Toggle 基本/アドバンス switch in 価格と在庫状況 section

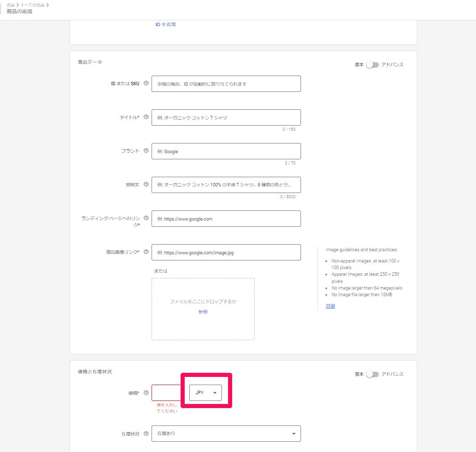point(372,374)
